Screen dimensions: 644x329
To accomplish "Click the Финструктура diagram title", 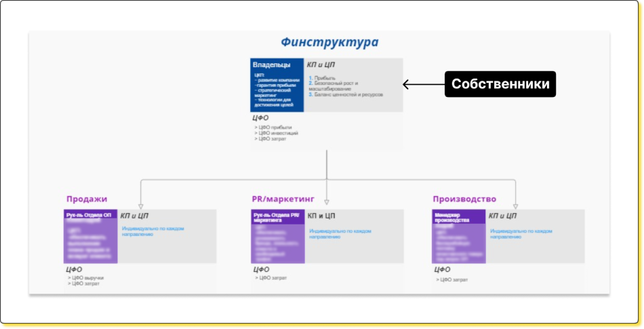I will click(x=329, y=42).
